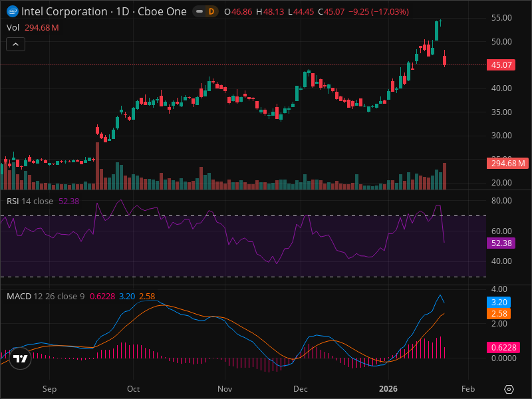This screenshot has width=532, height=399.
Task: Open the TradingView logo badge
Action: [21, 358]
